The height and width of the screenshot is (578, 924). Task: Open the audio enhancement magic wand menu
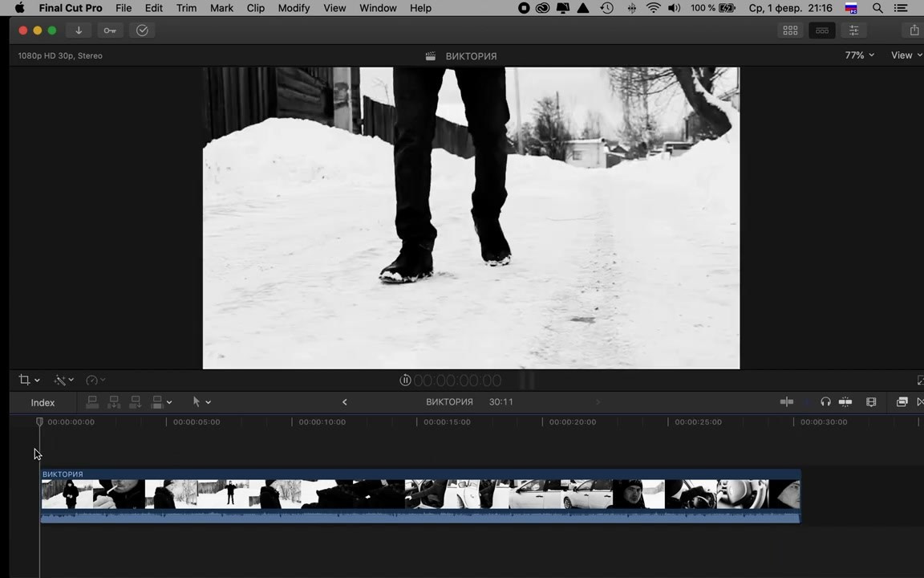click(x=63, y=380)
